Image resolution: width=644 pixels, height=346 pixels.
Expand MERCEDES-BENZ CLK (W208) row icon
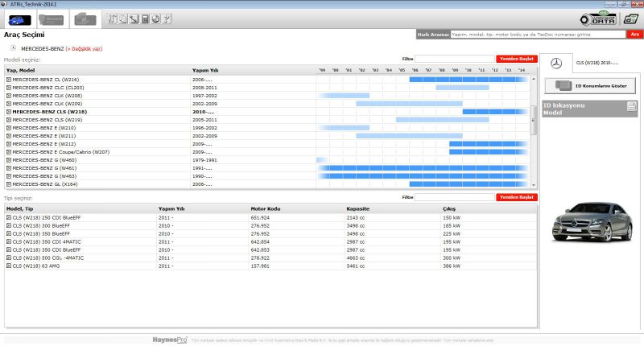click(9, 96)
